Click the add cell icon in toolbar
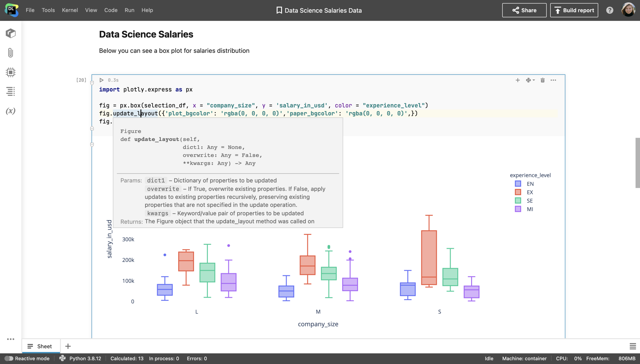This screenshot has height=364, width=640. coord(518,80)
